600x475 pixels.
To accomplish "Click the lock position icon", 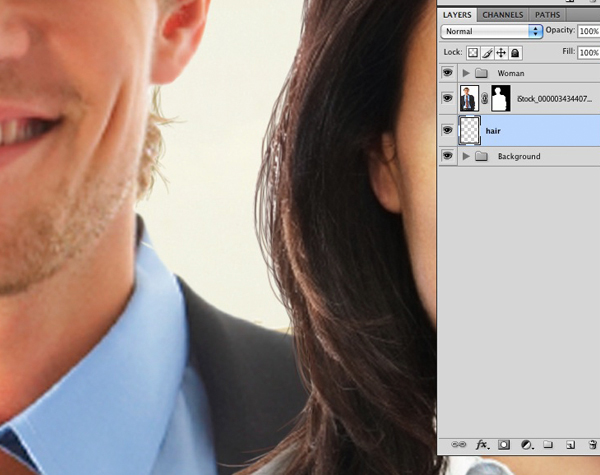I will pyautogui.click(x=501, y=52).
